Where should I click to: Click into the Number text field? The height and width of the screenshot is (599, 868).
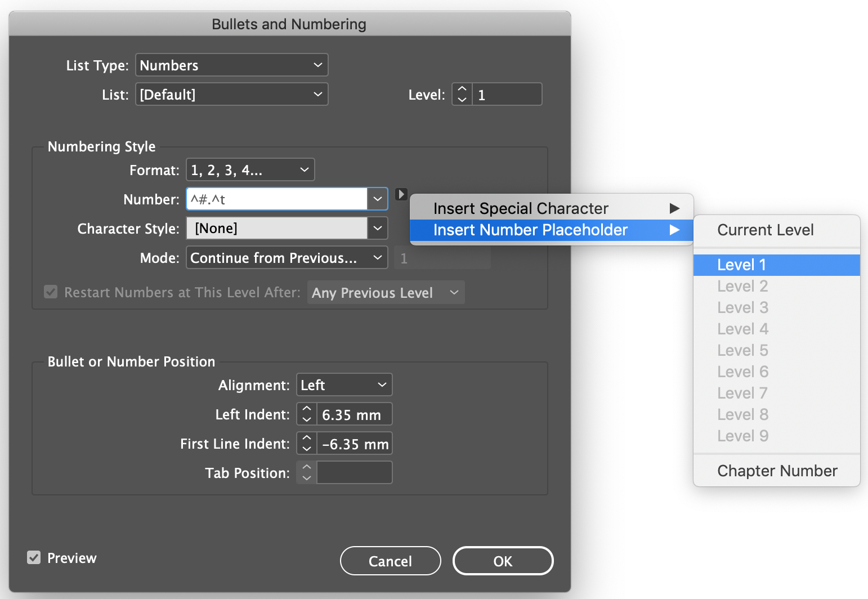277,199
